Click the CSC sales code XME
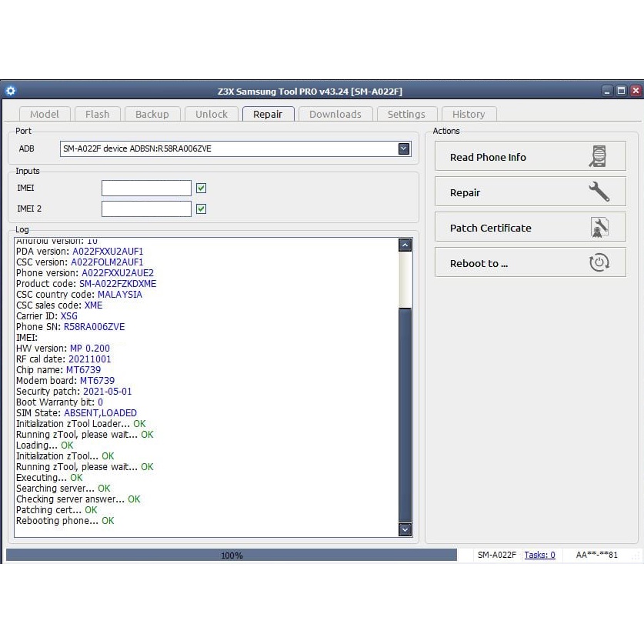 point(93,305)
